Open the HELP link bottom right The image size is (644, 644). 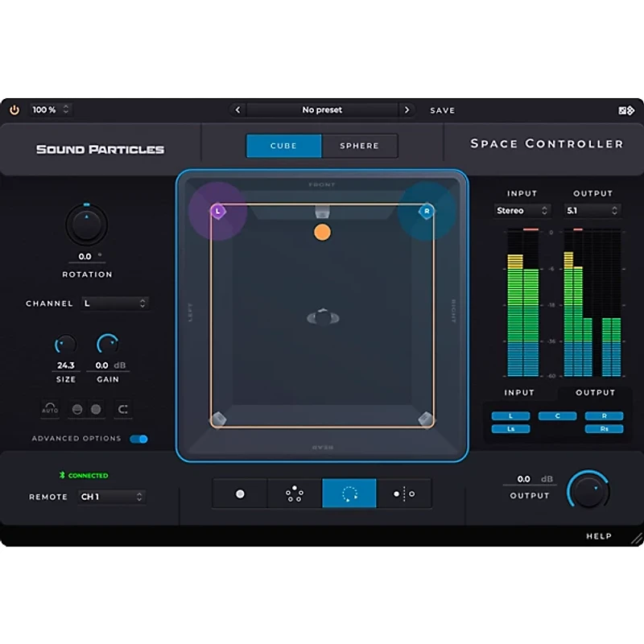[x=600, y=535]
